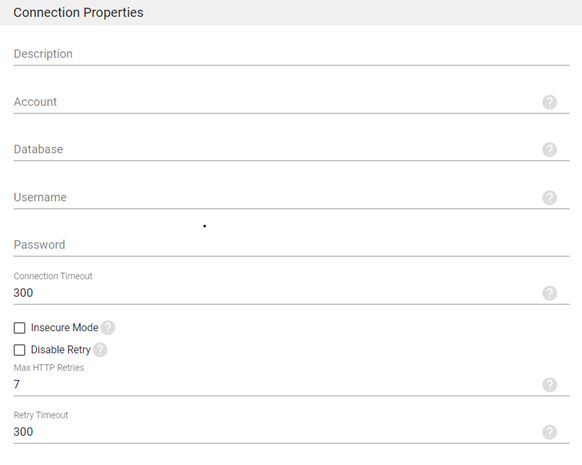This screenshot has width=582, height=465.
Task: Click the Description input field
Action: click(291, 54)
